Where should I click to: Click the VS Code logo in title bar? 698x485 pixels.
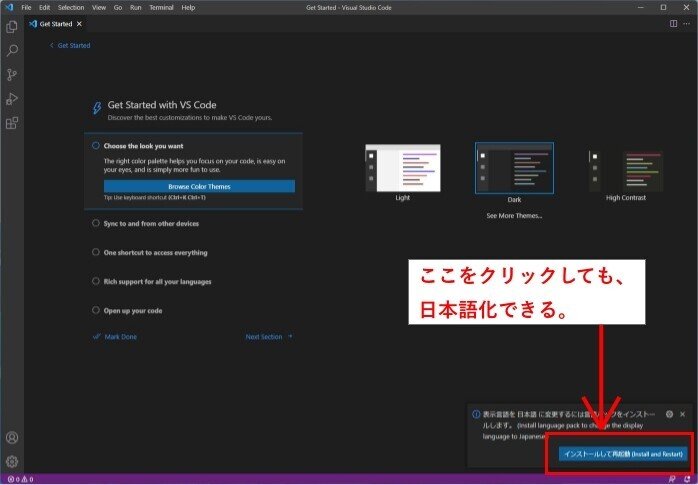(9, 7)
